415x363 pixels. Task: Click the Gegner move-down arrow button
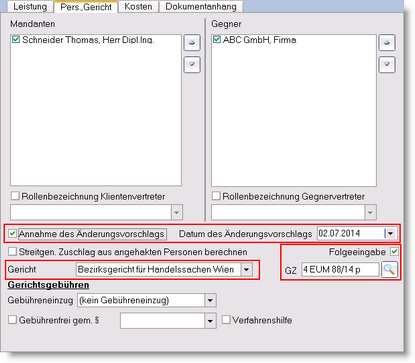pyautogui.click(x=387, y=64)
